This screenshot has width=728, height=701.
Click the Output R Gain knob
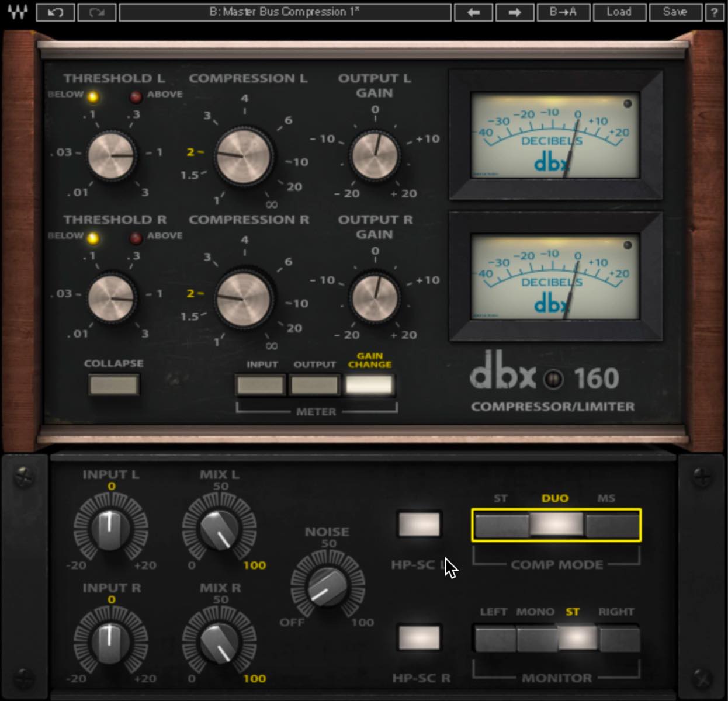point(375,297)
